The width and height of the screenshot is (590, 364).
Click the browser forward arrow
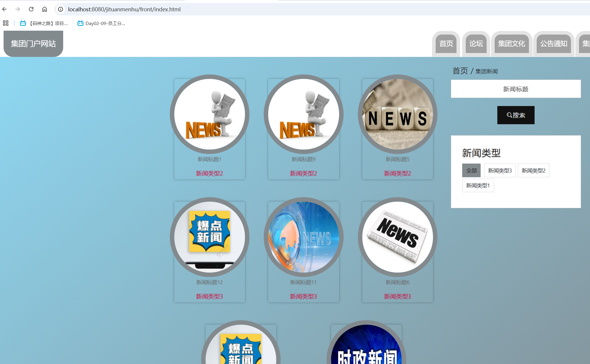(18, 9)
